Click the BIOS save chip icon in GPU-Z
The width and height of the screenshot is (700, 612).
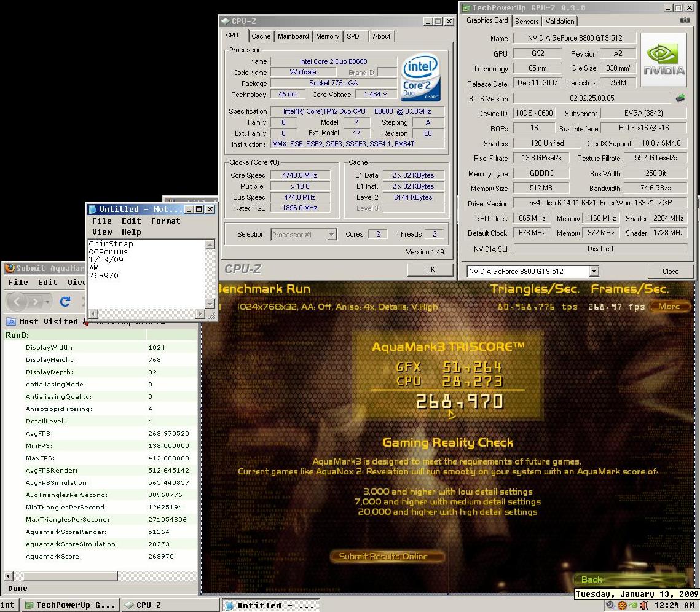[x=680, y=98]
